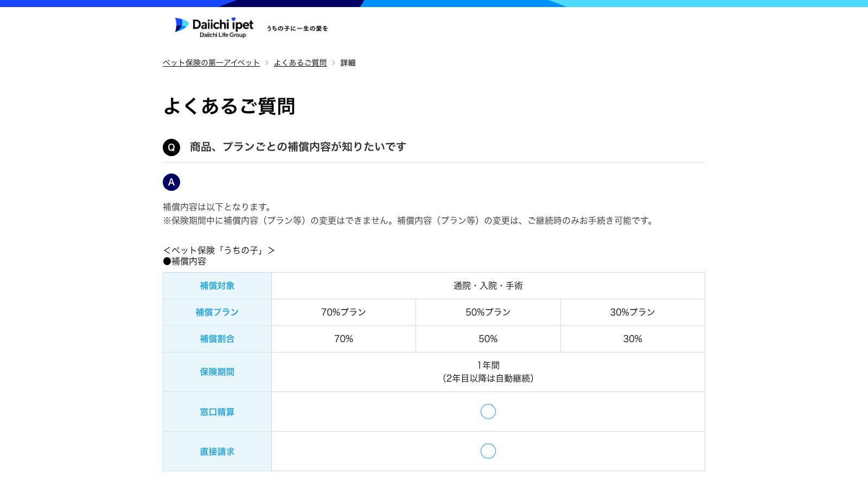Click the <ペット保険「うちの子」> label
Screen dimensions: 868x488
click(219, 250)
